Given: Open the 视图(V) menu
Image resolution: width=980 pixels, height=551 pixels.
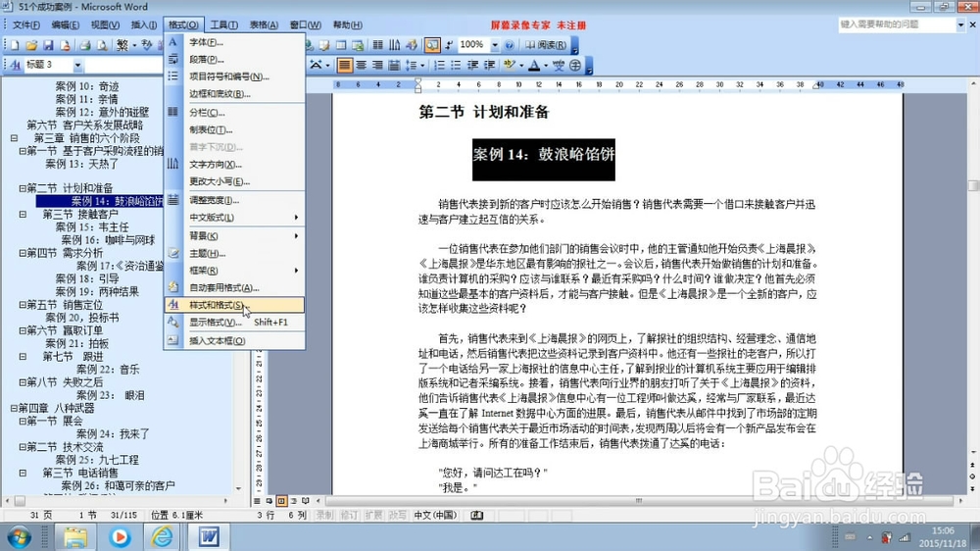Looking at the screenshot, I should (x=105, y=25).
